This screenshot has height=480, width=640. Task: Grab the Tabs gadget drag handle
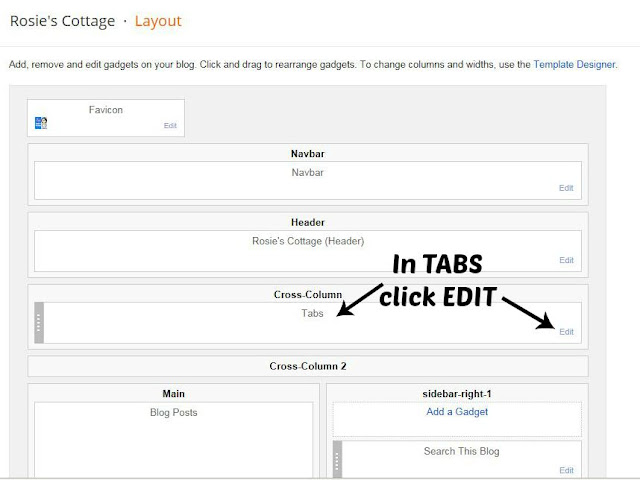tap(39, 322)
